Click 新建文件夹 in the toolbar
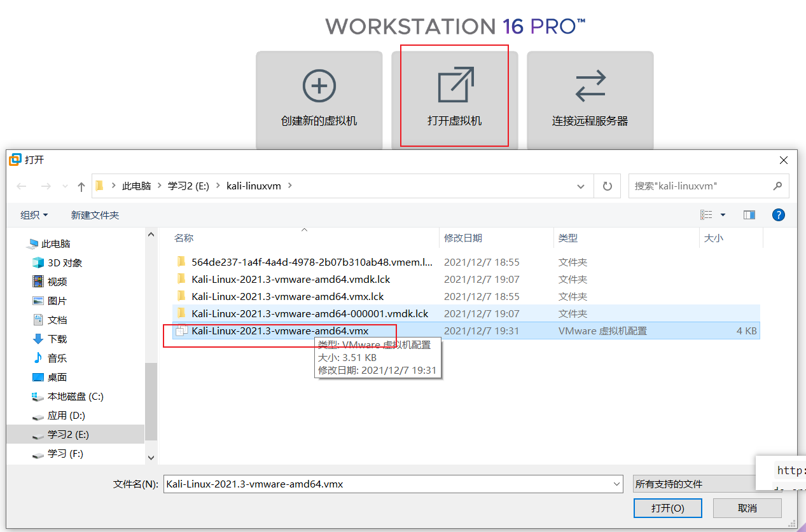The height and width of the screenshot is (532, 806). click(x=95, y=215)
